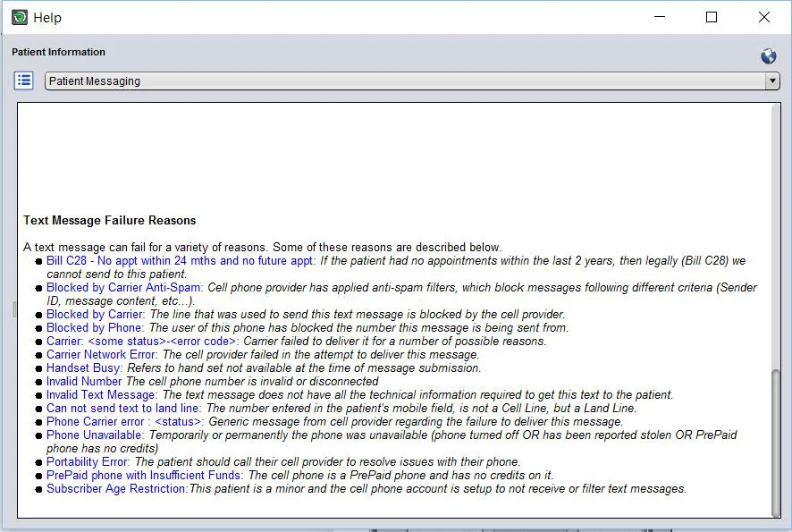Viewport: 792px width, 532px height.
Task: Minimize the Help window
Action: point(659,17)
